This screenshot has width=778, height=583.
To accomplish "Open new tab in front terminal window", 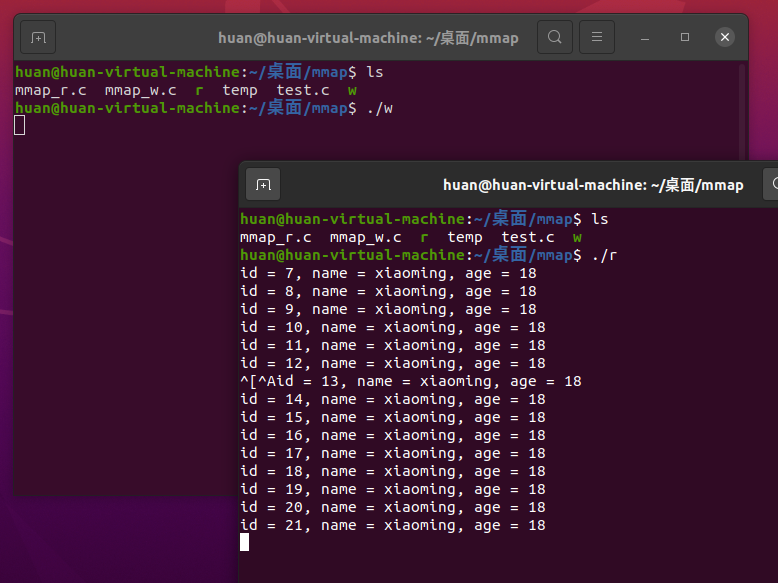I will pyautogui.click(x=263, y=185).
